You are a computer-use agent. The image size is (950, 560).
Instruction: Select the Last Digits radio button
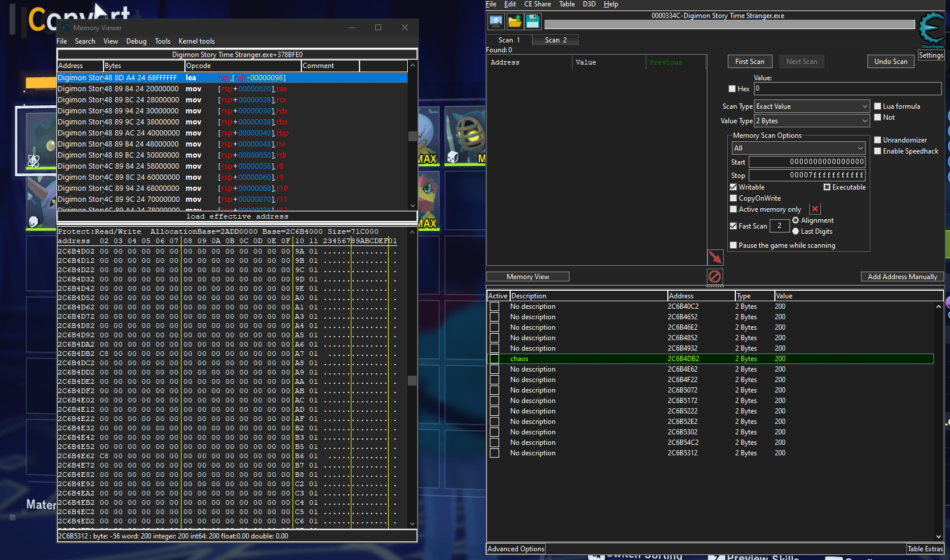click(x=795, y=231)
